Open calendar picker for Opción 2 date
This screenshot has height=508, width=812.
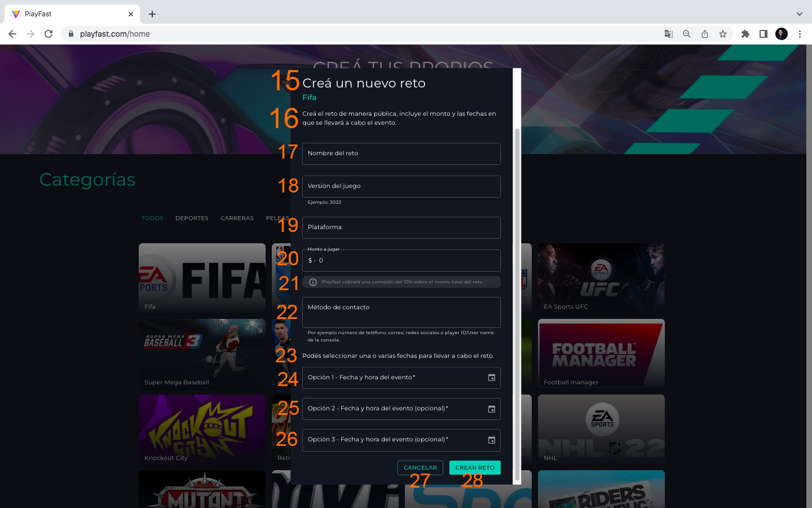tap(491, 409)
